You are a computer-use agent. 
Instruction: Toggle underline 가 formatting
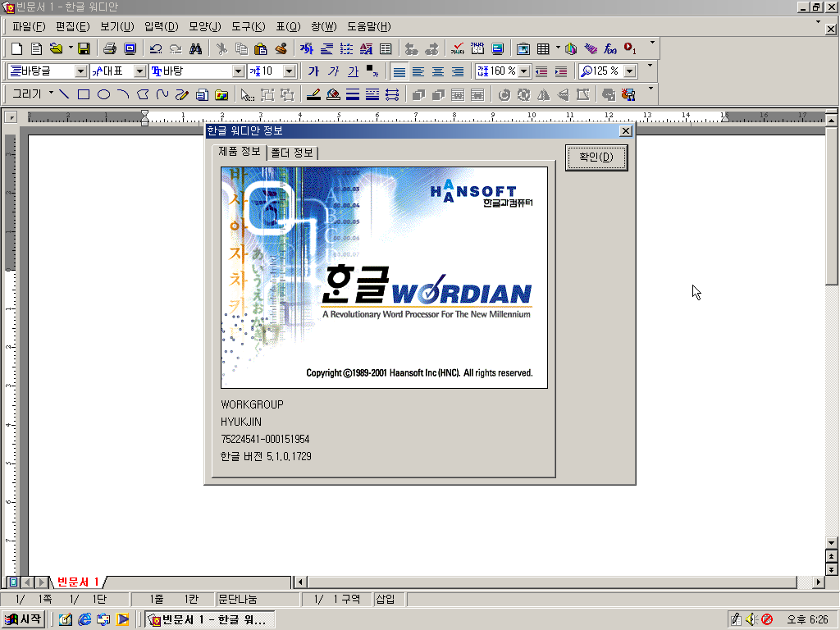(353, 71)
